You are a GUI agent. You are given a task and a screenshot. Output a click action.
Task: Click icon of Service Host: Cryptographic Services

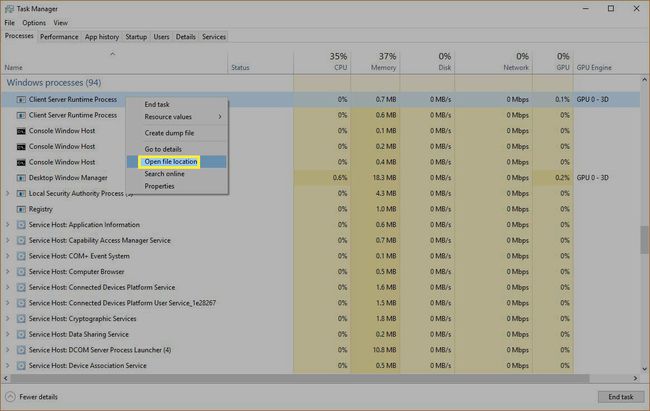coord(21,319)
